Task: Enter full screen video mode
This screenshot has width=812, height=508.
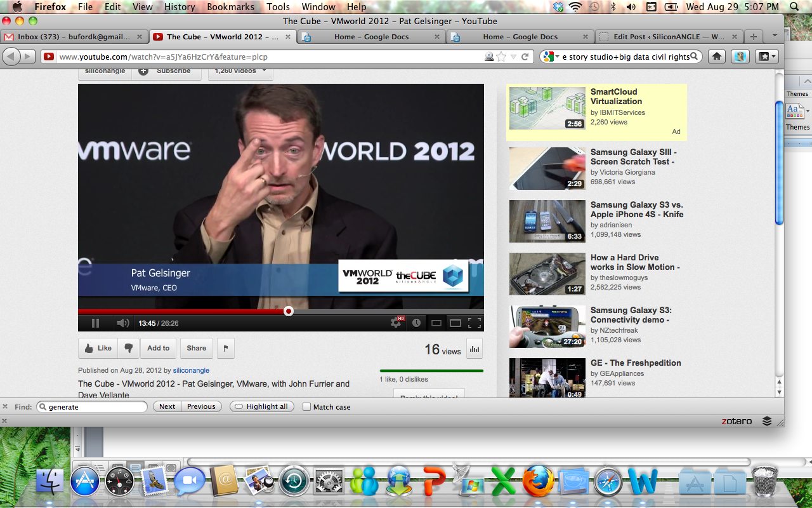Action: click(x=475, y=323)
